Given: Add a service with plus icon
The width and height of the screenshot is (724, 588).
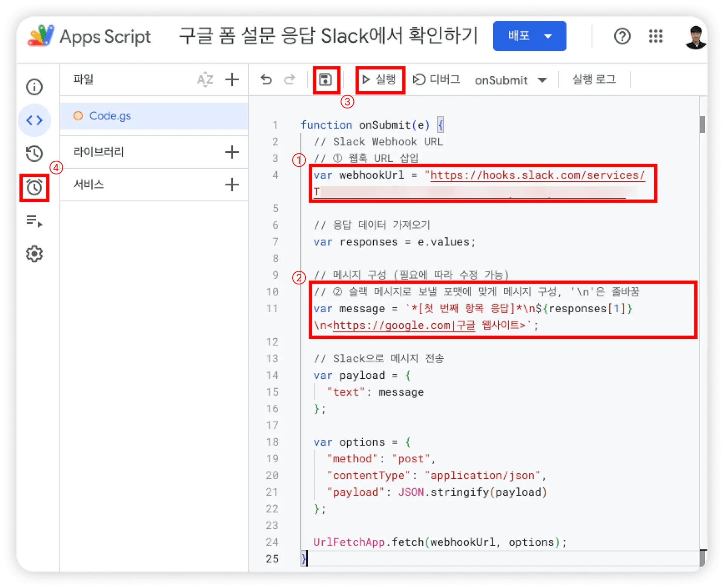Looking at the screenshot, I should [x=232, y=184].
